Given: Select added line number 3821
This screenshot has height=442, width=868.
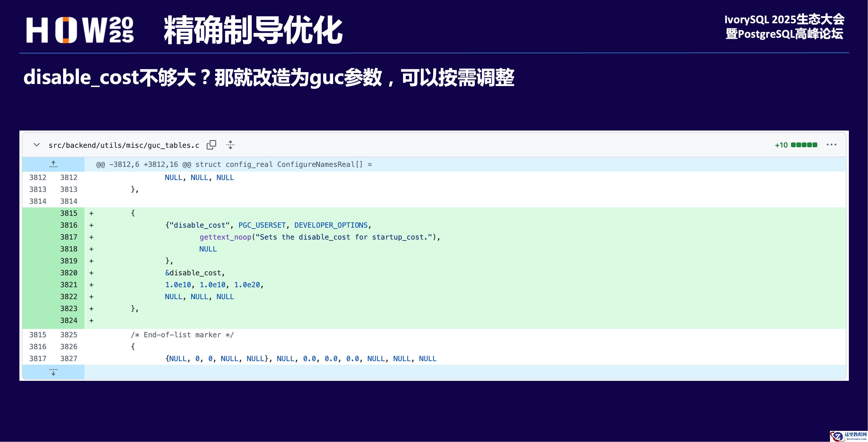Looking at the screenshot, I should 69,285.
